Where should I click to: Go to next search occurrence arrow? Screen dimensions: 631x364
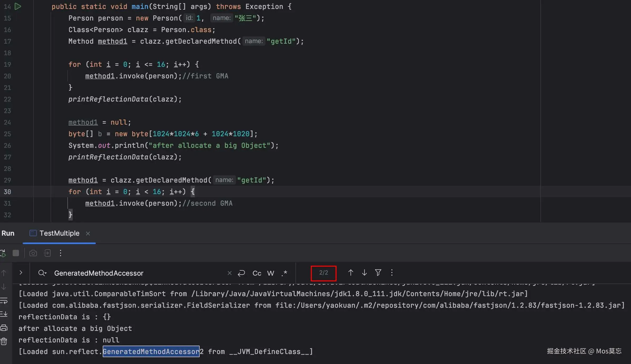click(364, 273)
